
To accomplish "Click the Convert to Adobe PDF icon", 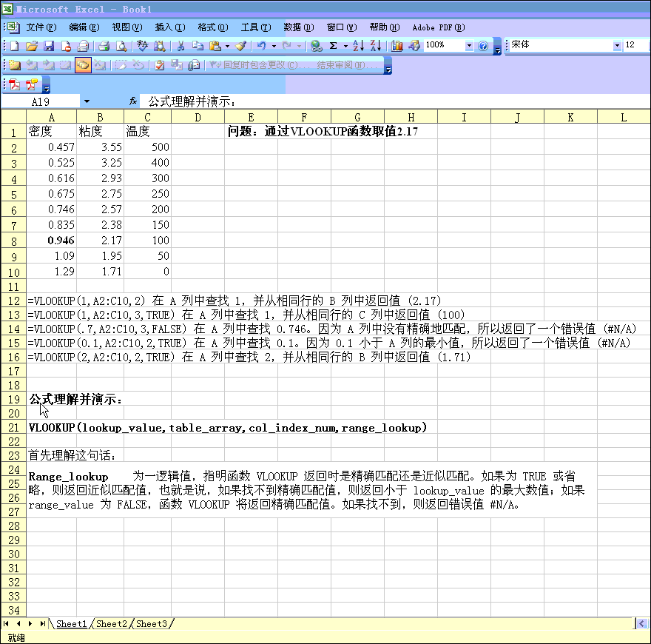I will [14, 84].
